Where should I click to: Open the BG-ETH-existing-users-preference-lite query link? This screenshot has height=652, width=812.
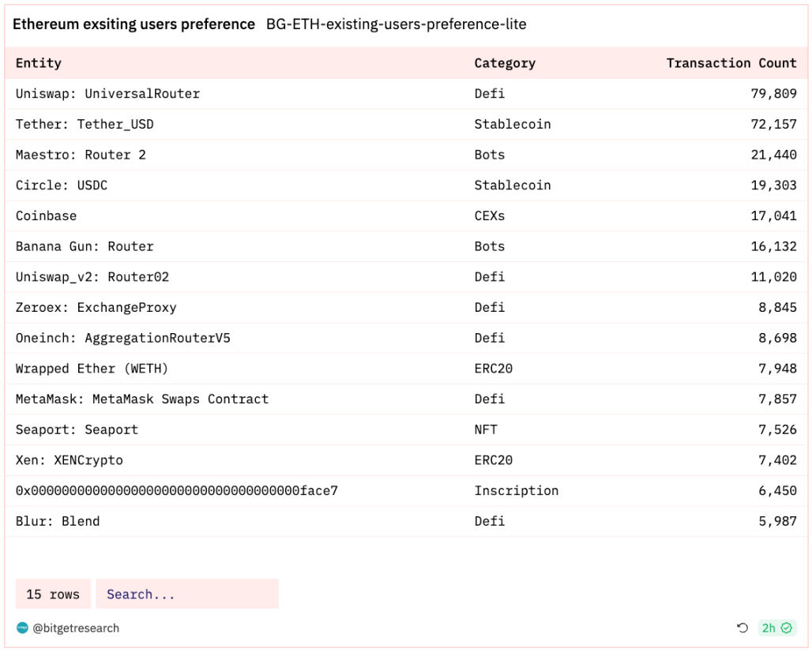[397, 24]
